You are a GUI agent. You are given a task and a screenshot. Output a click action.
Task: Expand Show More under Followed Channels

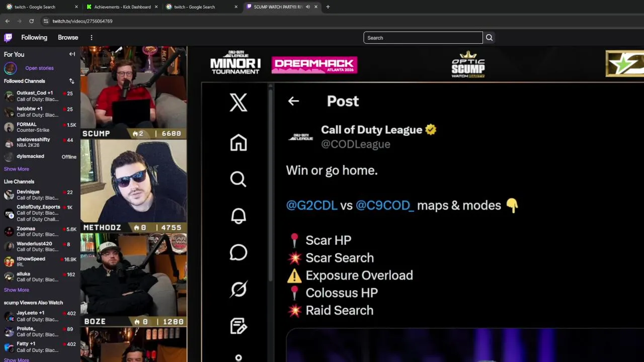(x=17, y=169)
